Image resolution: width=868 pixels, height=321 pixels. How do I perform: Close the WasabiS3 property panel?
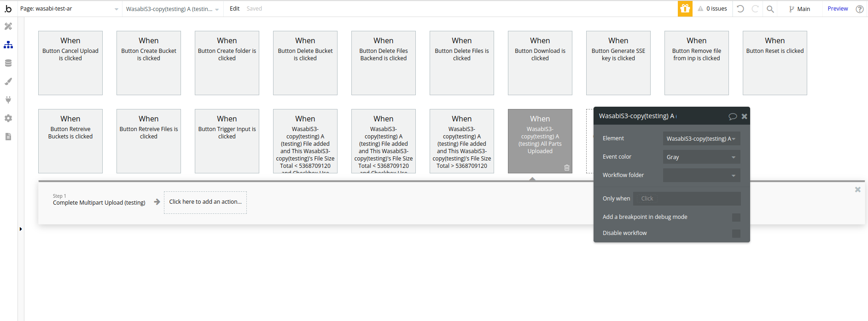coord(744,116)
